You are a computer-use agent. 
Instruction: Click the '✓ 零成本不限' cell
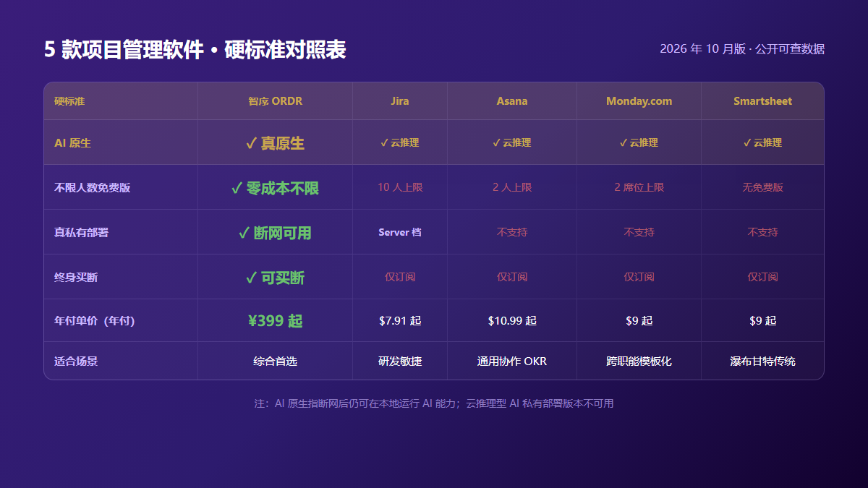(x=275, y=188)
